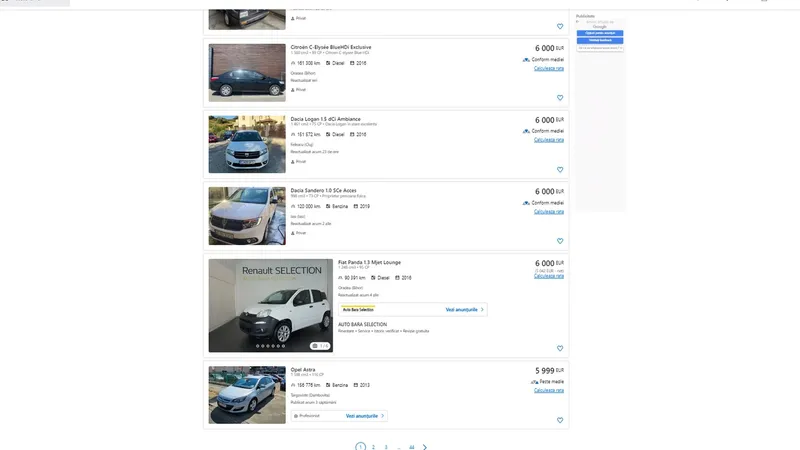Toggle the heart on Dacia Sandero listing
This screenshot has height=450, width=800.
click(560, 241)
